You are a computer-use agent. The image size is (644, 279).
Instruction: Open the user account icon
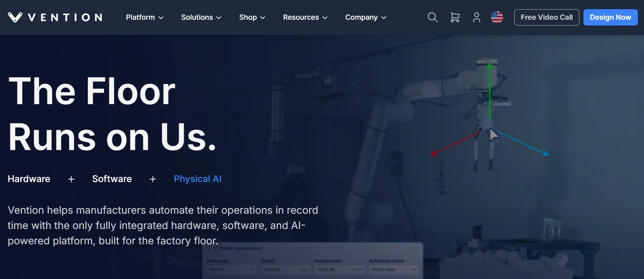coord(477,17)
